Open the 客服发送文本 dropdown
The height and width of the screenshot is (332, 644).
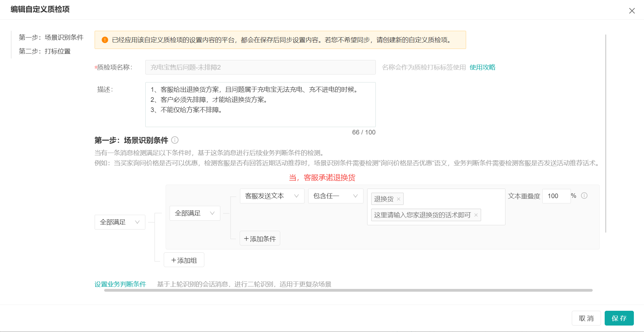click(272, 196)
